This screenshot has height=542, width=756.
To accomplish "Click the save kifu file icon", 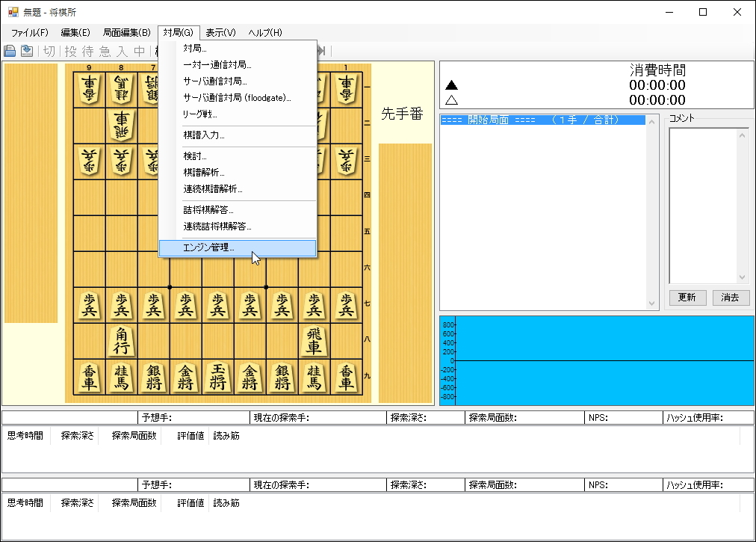I will tap(9, 51).
